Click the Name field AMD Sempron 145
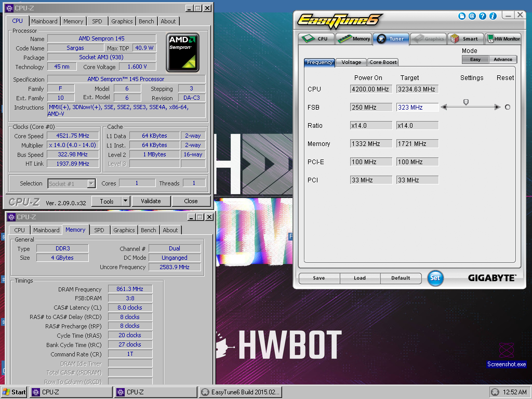The image size is (532, 399). point(101,38)
